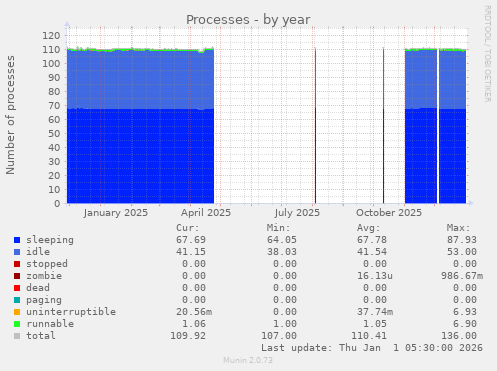This screenshot has width=497, height=371.
Task: Click the 'paging' legend label
Action: click(44, 300)
